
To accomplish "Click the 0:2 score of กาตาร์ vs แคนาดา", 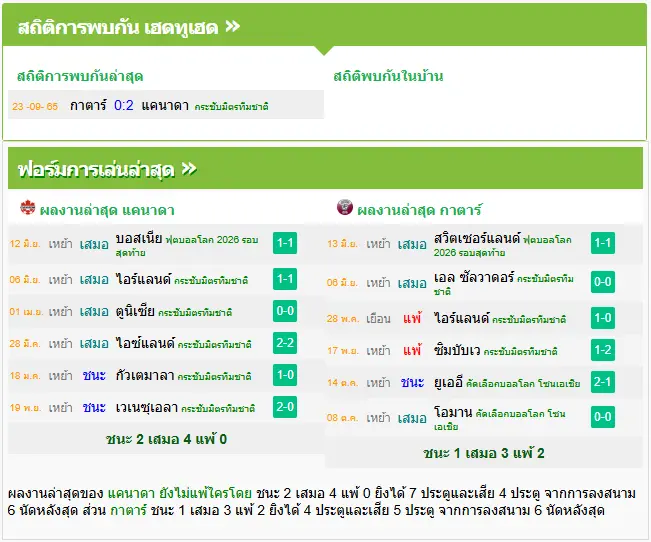I will [x=124, y=105].
